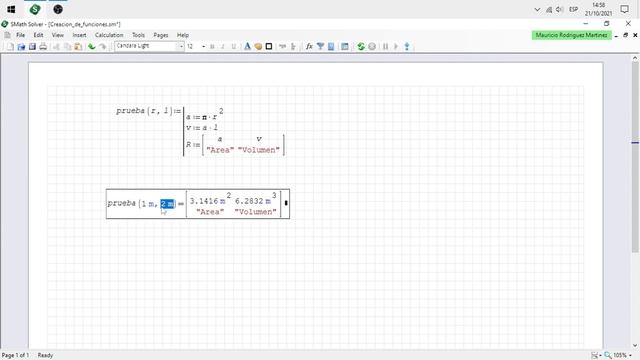This screenshot has width=640, height=360.
Task: Choose text color with the A icon
Action: pyautogui.click(x=247, y=47)
